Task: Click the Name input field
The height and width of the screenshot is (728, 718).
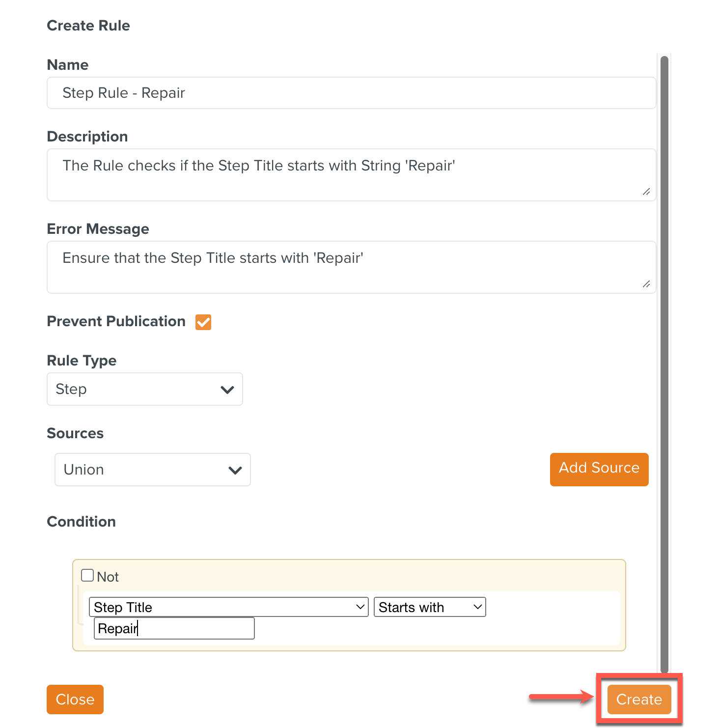Action: point(351,93)
